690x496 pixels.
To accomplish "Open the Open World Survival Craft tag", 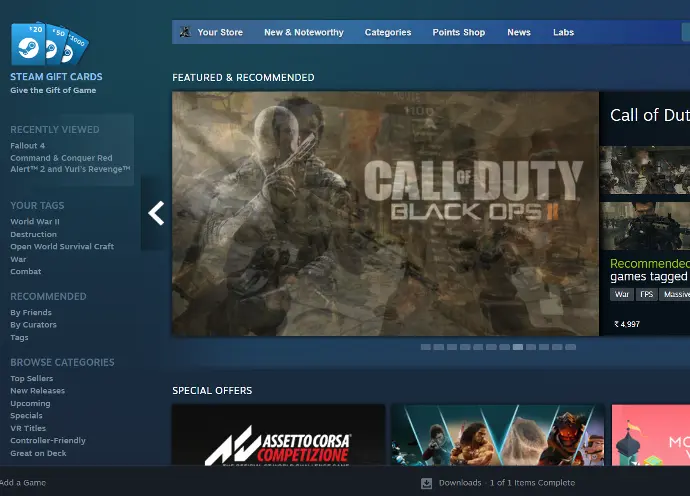I will tap(62, 247).
